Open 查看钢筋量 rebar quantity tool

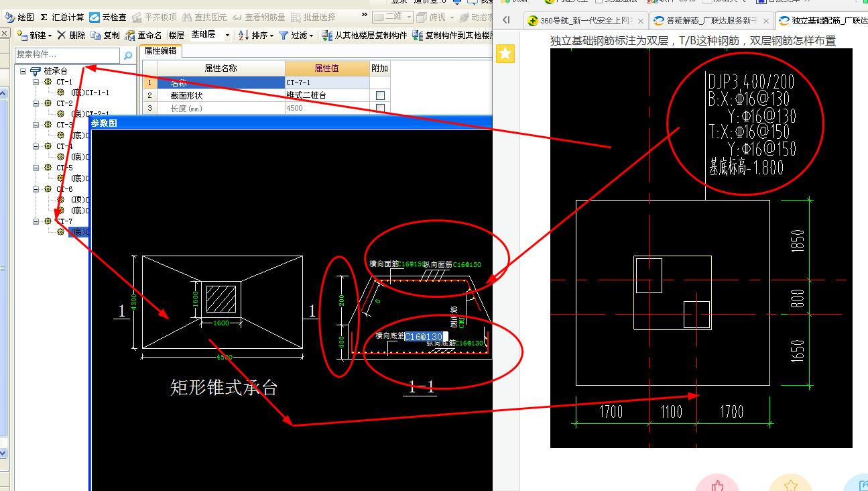click(x=259, y=17)
